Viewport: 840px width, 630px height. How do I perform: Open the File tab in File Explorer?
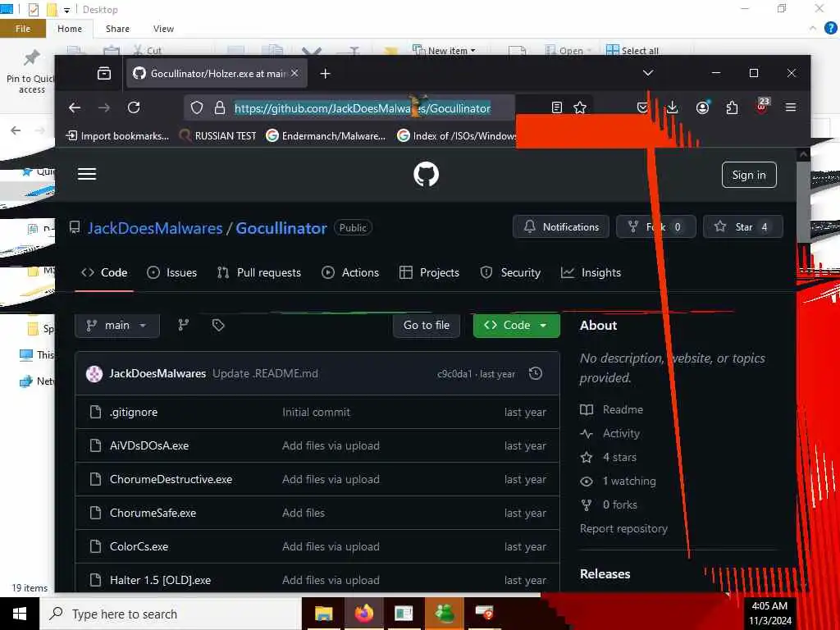[22, 29]
